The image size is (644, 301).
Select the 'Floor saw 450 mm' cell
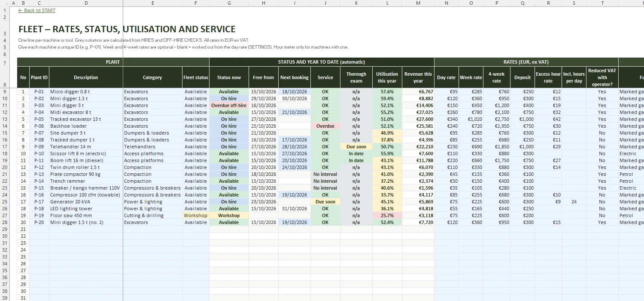point(86,215)
